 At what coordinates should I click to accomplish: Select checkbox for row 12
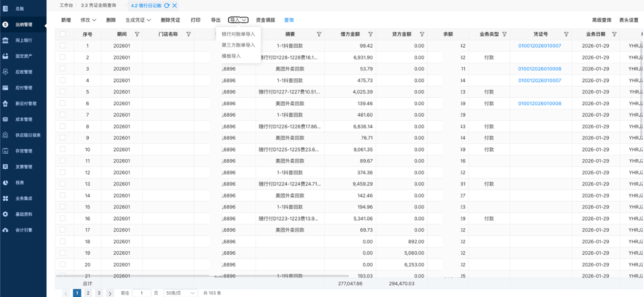tap(62, 172)
